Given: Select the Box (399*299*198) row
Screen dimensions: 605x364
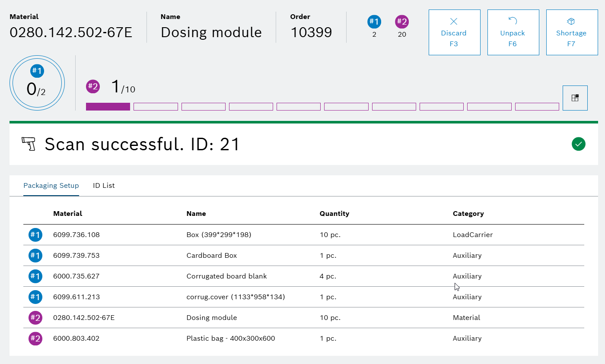Looking at the screenshot, I should (x=218, y=235).
